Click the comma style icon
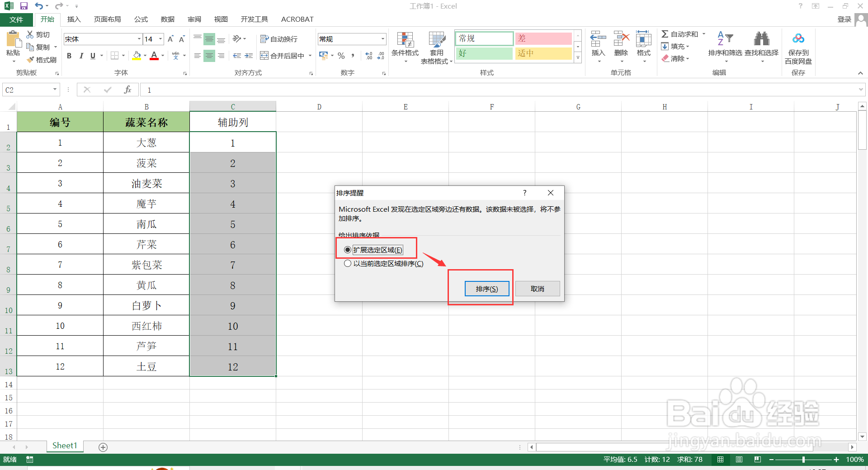 pyautogui.click(x=353, y=56)
